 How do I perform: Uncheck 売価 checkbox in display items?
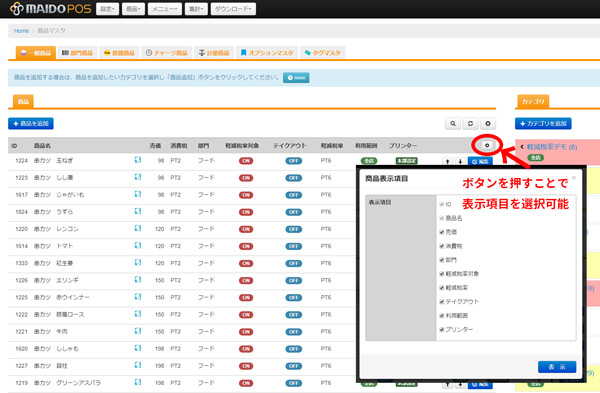coord(442,232)
